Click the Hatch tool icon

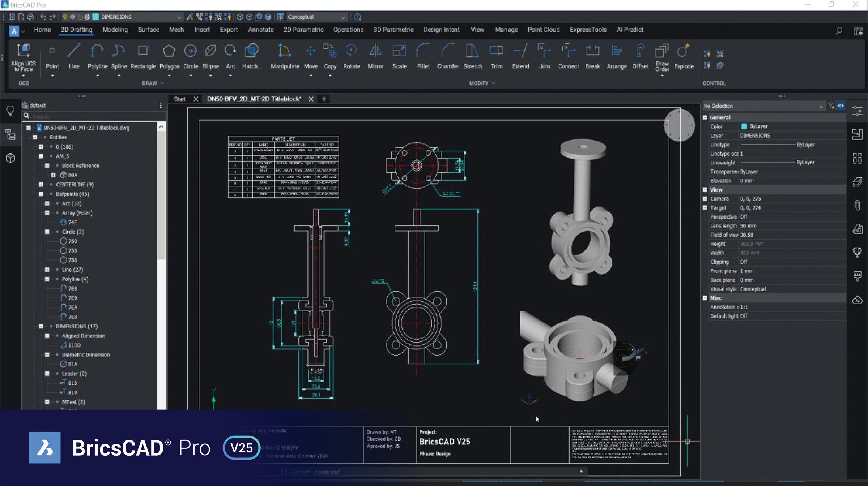251,51
